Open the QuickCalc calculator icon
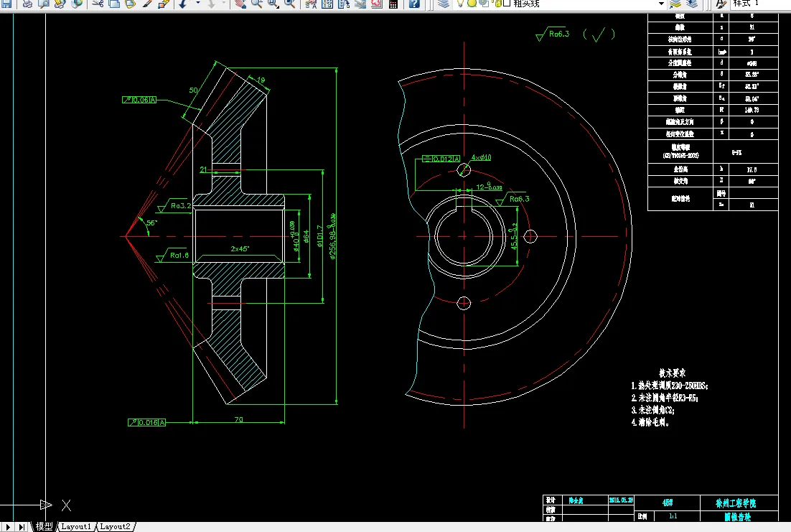 coord(393,4)
